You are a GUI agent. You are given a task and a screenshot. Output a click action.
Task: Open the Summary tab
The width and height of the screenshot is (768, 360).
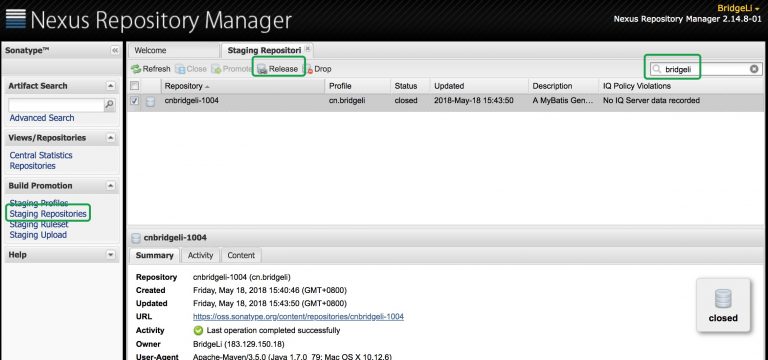point(154,255)
